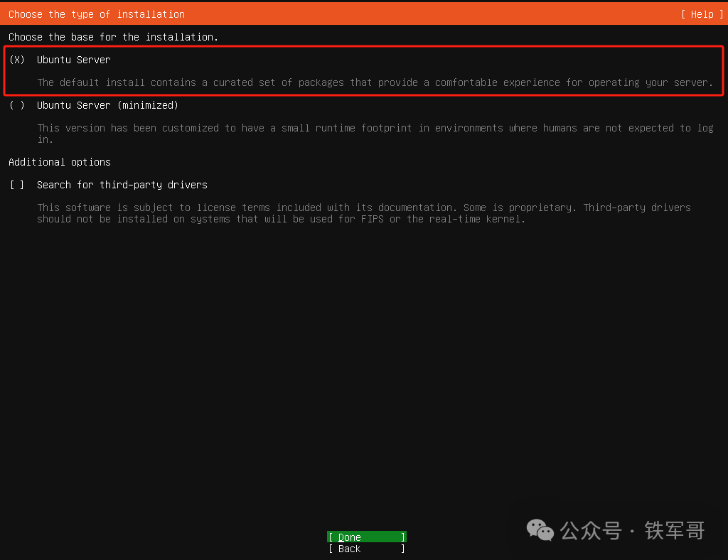
Task: Enable Search for third-party drivers checkbox
Action: (x=17, y=185)
